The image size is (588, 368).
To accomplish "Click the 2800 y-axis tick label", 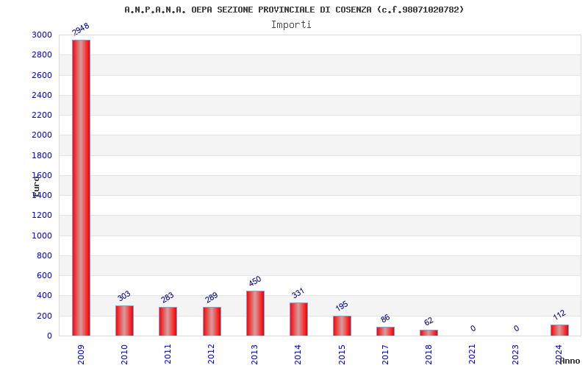I will (x=42, y=54).
